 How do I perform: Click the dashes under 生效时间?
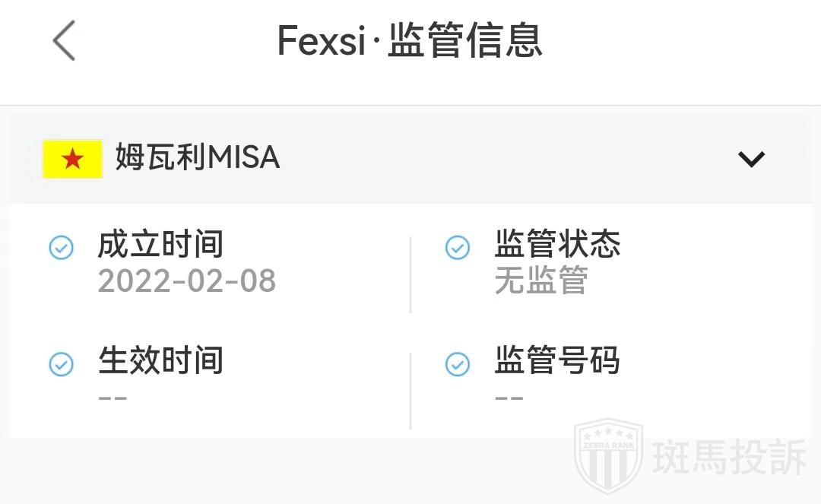113,398
